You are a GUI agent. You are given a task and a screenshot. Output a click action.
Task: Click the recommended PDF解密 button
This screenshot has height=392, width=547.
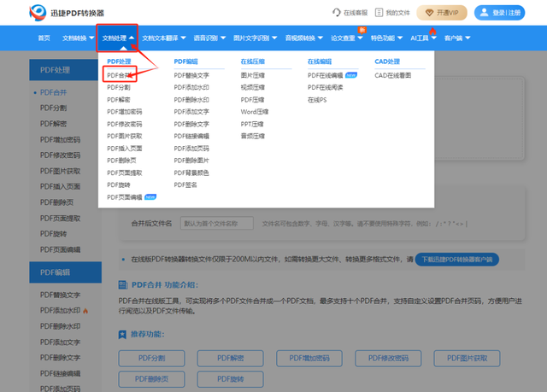tap(230, 358)
